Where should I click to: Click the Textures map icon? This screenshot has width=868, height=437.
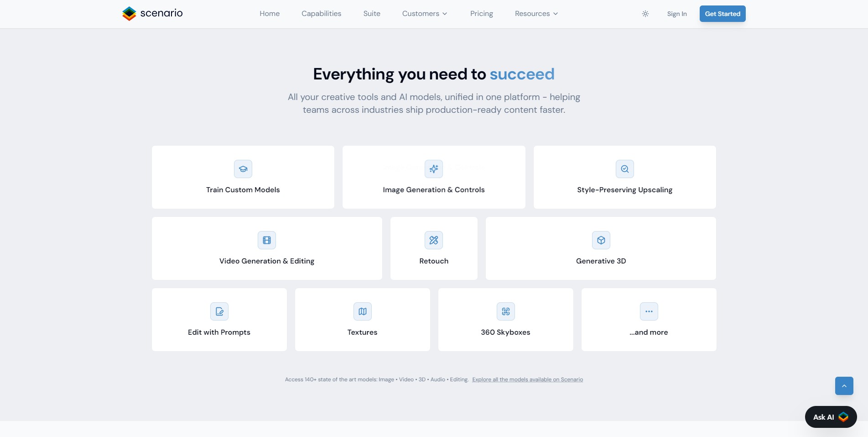(x=363, y=311)
